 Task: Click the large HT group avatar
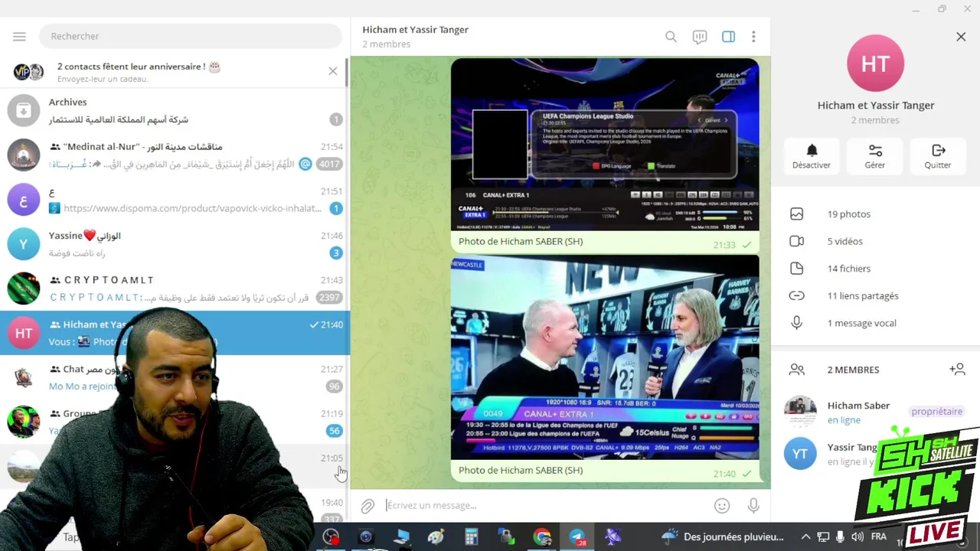875,64
